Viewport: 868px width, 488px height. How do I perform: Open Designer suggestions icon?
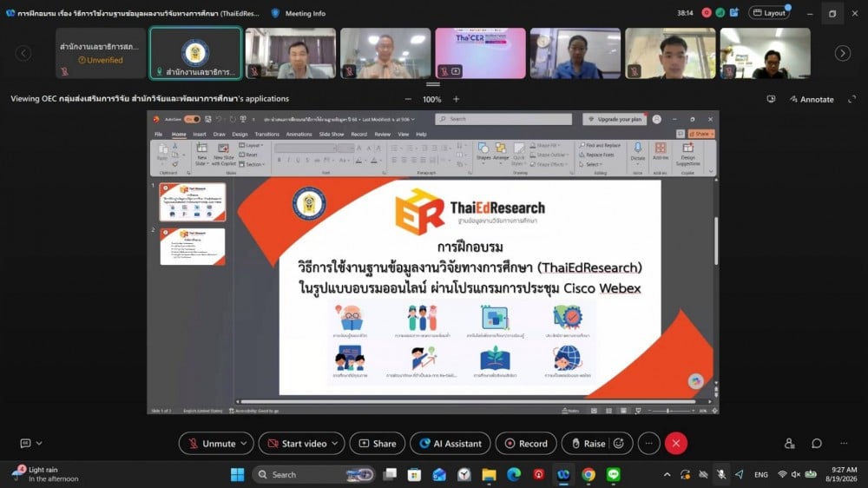(687, 154)
